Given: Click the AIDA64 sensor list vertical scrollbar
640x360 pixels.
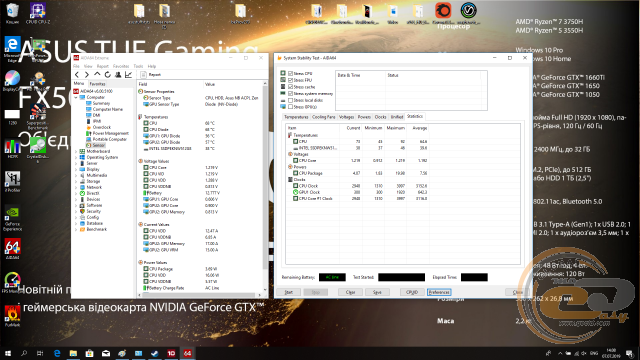Looking at the screenshot, I should (265, 186).
